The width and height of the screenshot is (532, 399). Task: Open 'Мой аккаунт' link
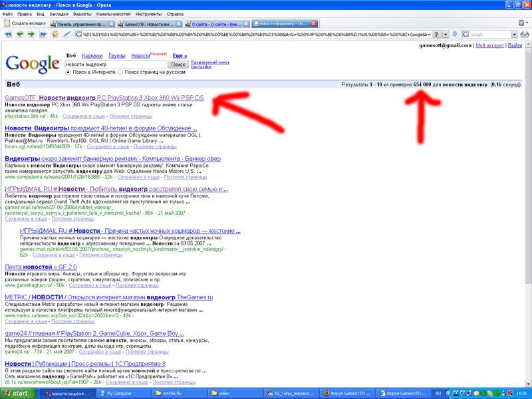coord(489,45)
